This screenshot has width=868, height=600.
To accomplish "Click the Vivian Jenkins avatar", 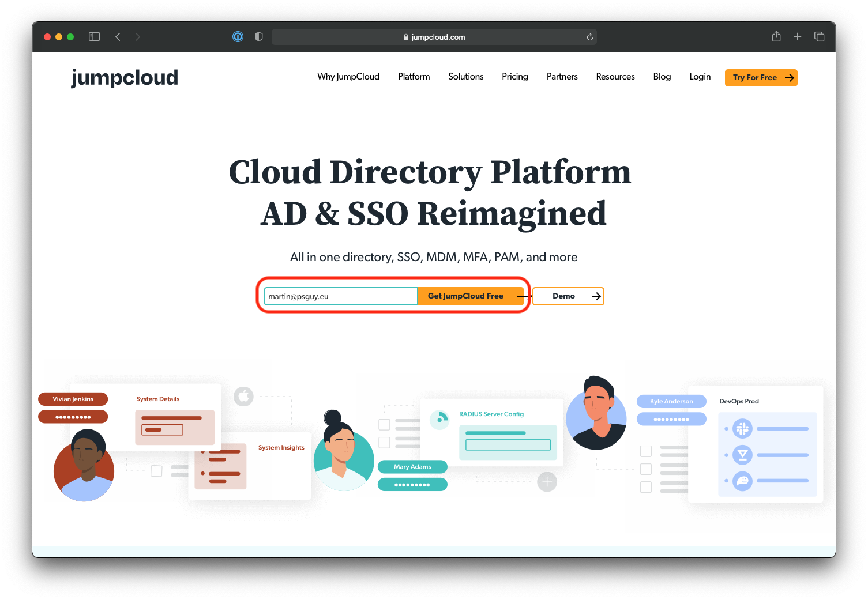I will pos(84,466).
